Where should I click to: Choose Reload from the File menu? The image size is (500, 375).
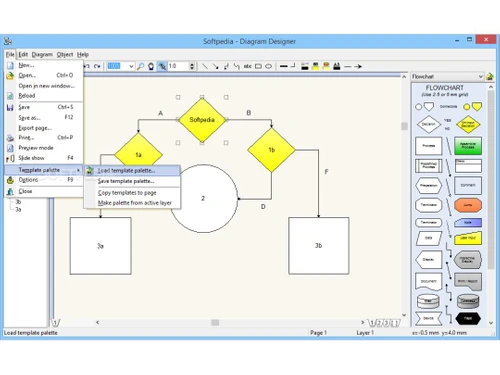[x=44, y=96]
